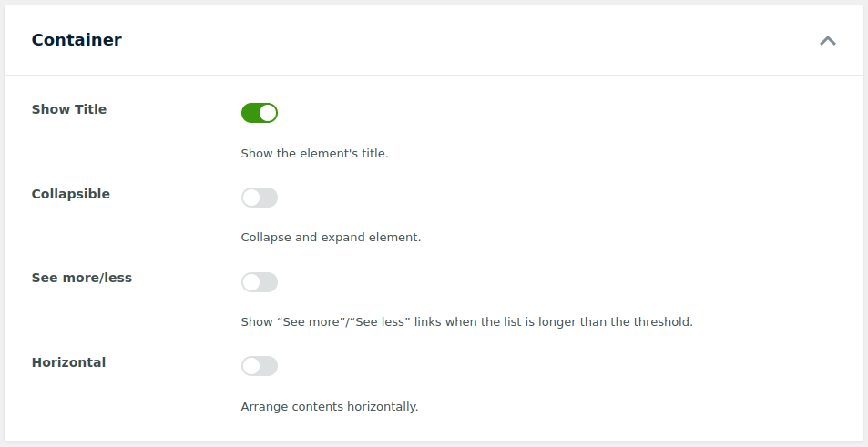Screen dimensions: 868x447
Task: Click the white knob on the Show Title switch
Action: 268,113
